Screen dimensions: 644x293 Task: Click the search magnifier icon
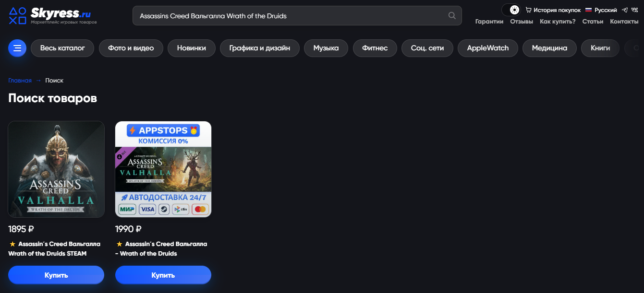click(x=452, y=16)
